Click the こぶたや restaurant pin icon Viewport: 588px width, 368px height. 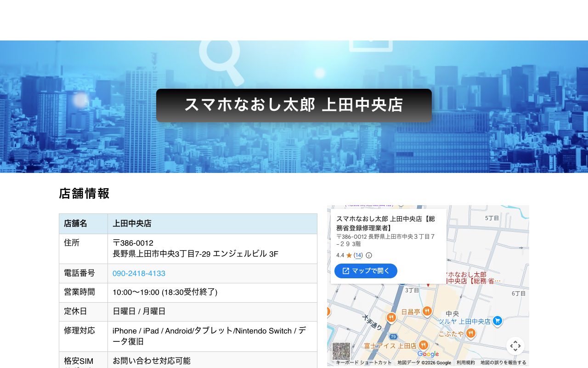470,333
